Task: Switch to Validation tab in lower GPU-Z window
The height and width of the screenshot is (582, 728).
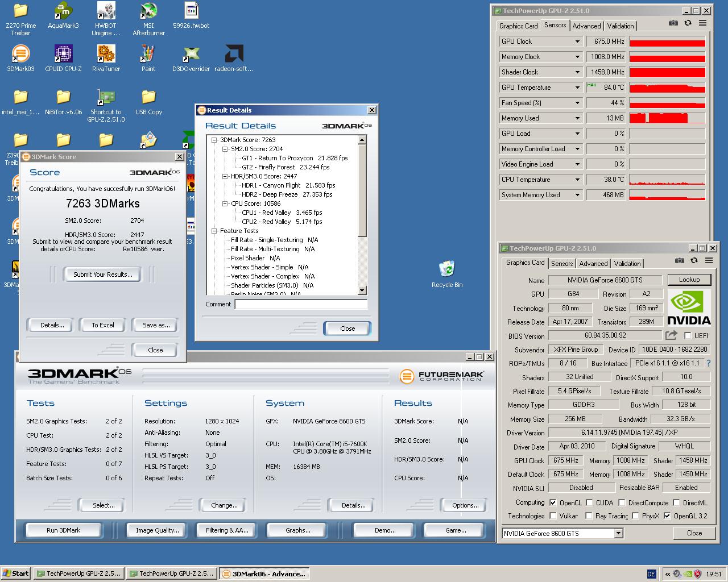Action: pyautogui.click(x=627, y=264)
